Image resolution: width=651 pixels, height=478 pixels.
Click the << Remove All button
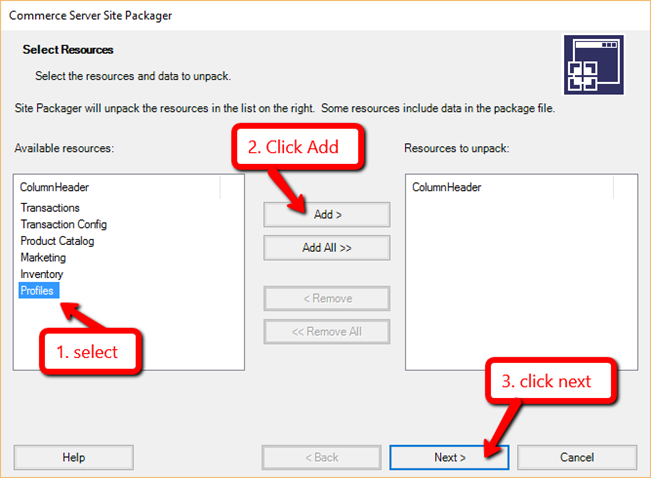pos(327,331)
